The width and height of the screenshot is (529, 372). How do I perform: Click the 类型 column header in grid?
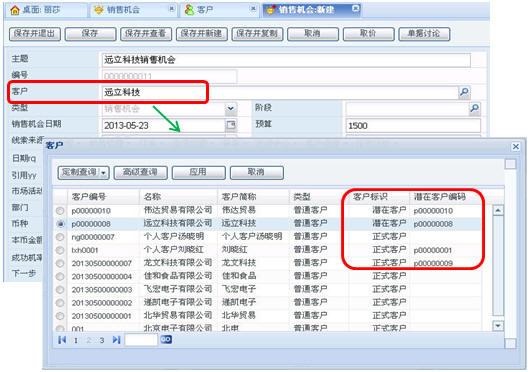click(x=319, y=197)
